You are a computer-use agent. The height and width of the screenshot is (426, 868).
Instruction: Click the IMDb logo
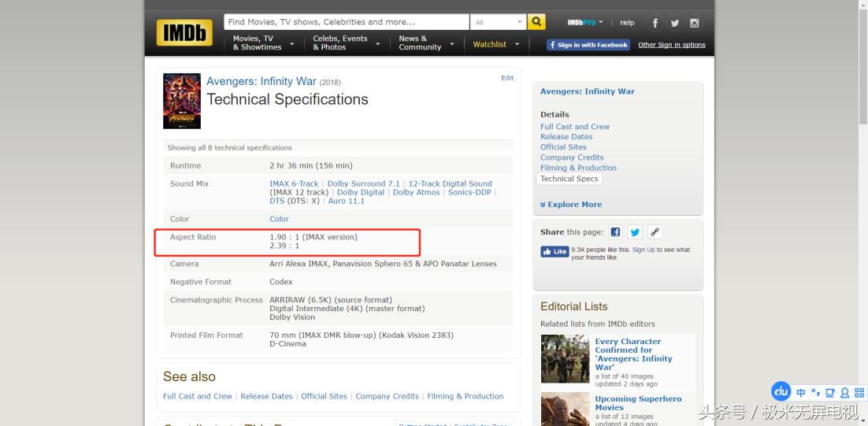tap(184, 32)
